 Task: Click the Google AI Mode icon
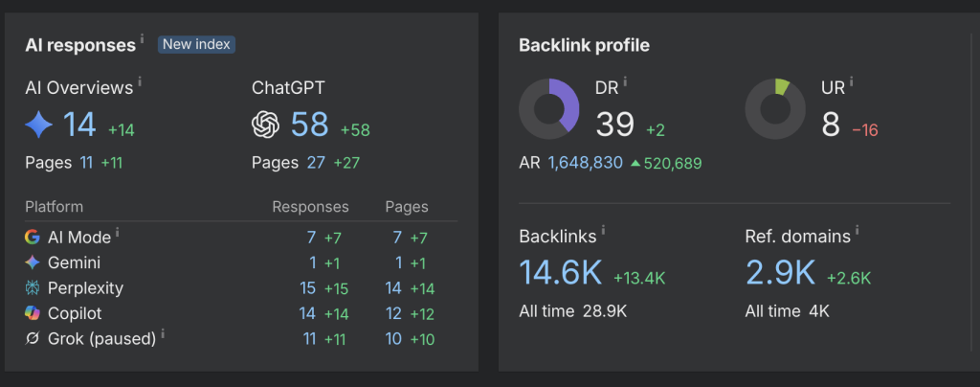point(32,237)
